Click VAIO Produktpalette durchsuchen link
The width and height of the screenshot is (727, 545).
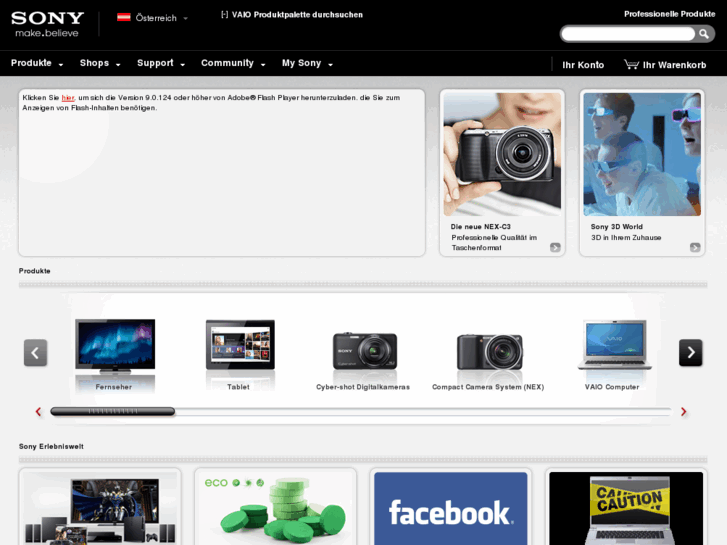point(297,14)
